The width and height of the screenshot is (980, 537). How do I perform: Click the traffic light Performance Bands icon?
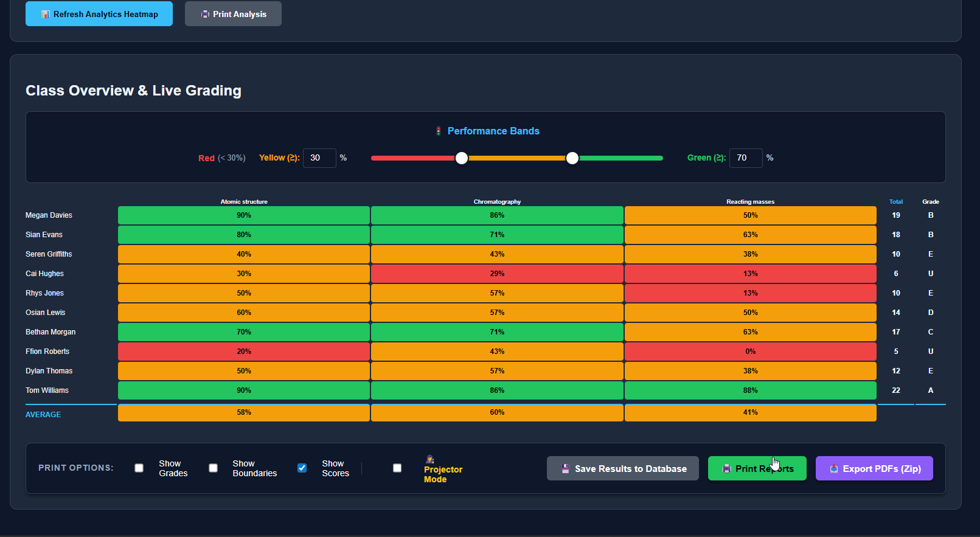(438, 131)
